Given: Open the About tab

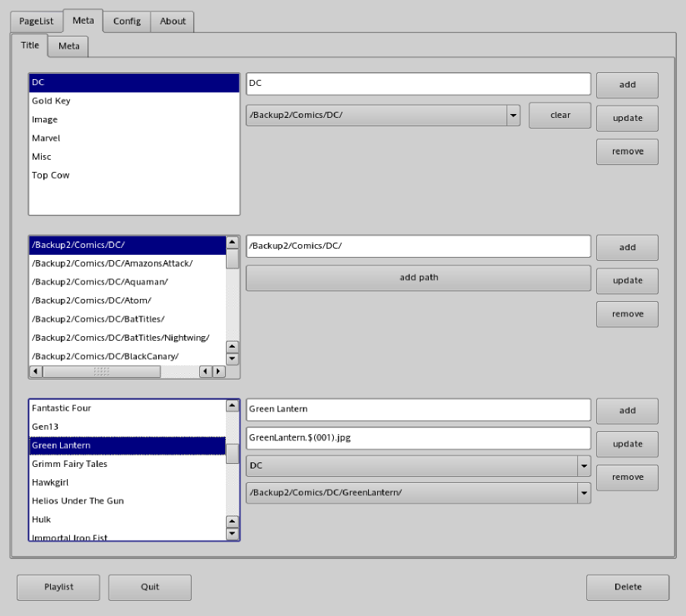Looking at the screenshot, I should tap(173, 21).
